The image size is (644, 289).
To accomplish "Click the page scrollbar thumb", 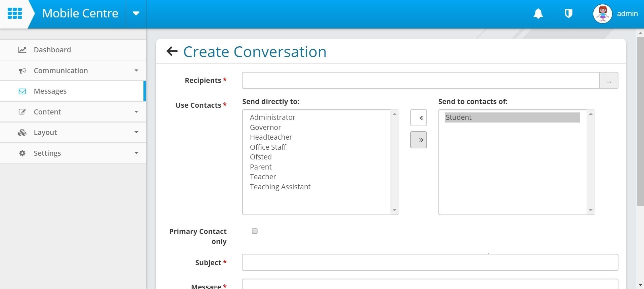I will click(640, 122).
